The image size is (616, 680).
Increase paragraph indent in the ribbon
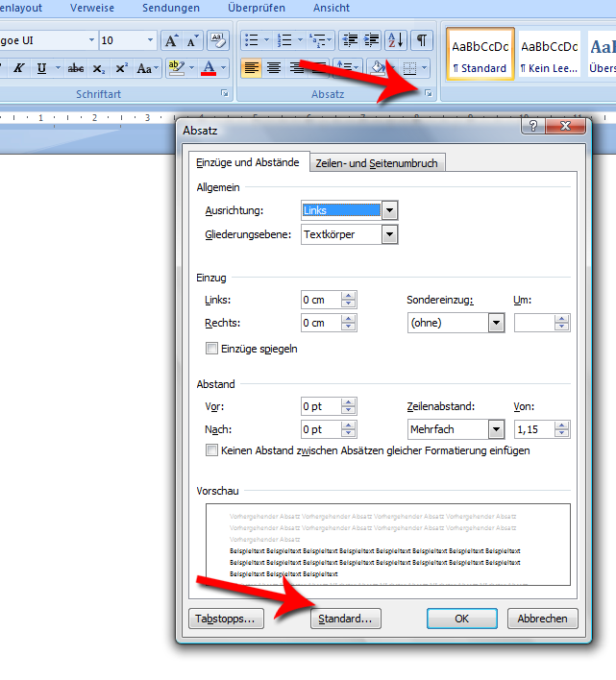click(x=371, y=40)
